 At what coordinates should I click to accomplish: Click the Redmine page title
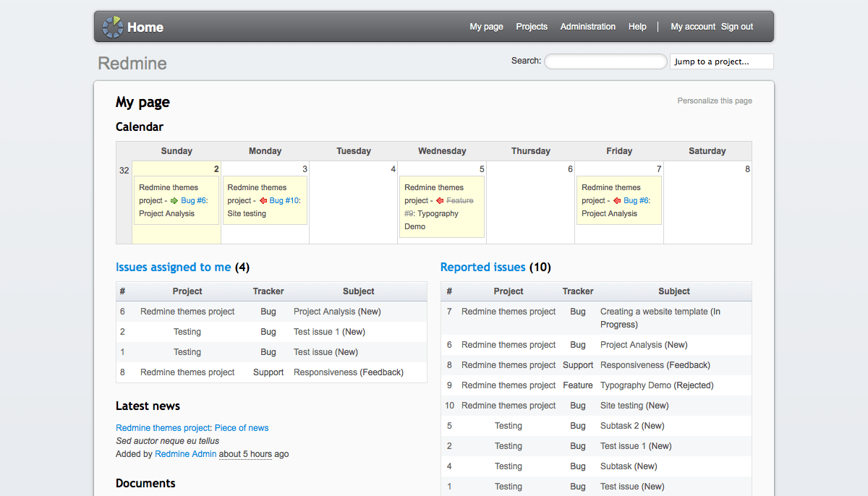(x=132, y=64)
